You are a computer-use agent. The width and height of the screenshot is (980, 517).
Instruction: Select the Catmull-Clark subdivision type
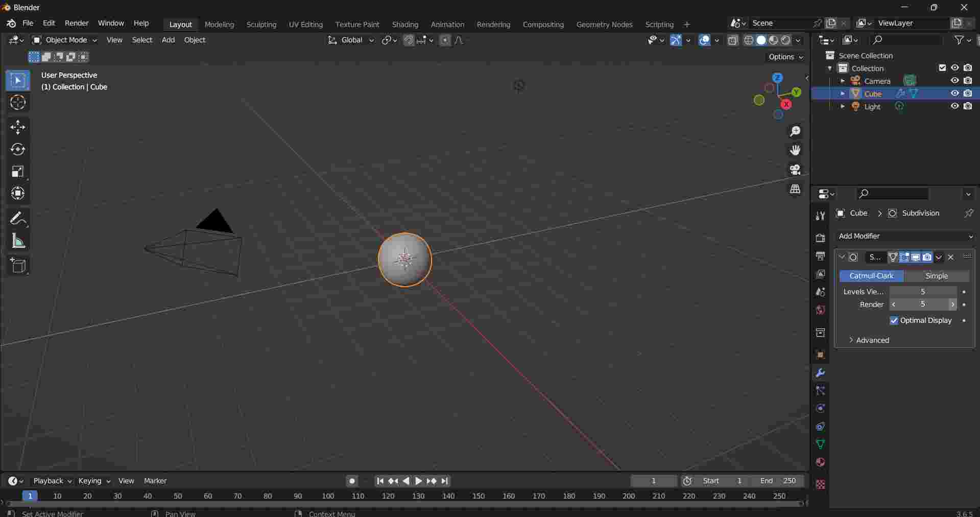[871, 276]
